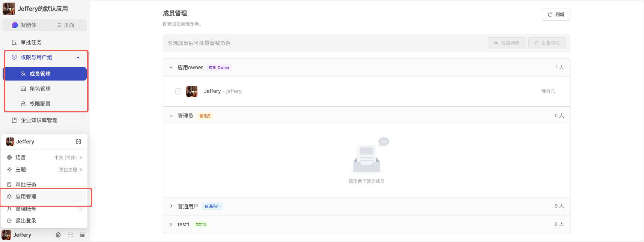Click the orange 管理员 tag
The width and height of the screenshot is (644, 242).
(x=205, y=116)
